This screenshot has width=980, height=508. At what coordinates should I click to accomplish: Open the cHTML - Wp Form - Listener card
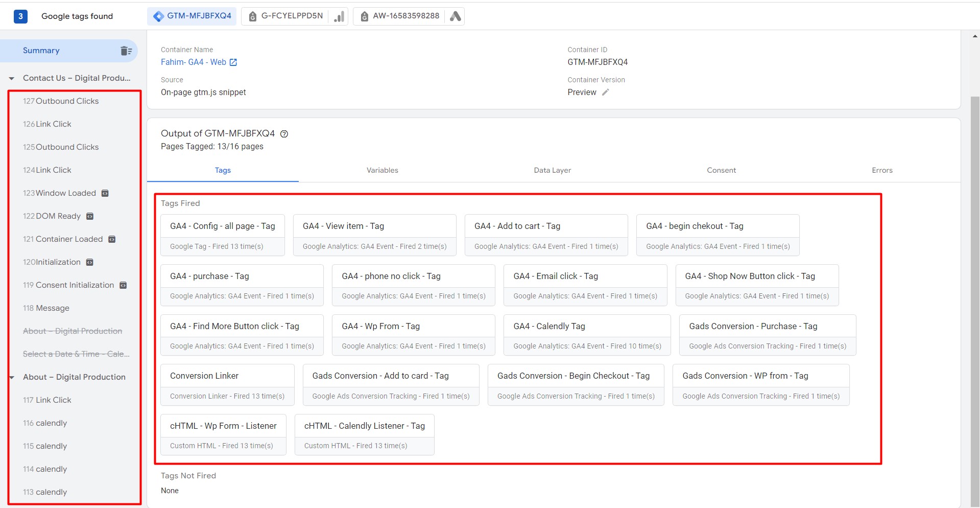(223, 435)
